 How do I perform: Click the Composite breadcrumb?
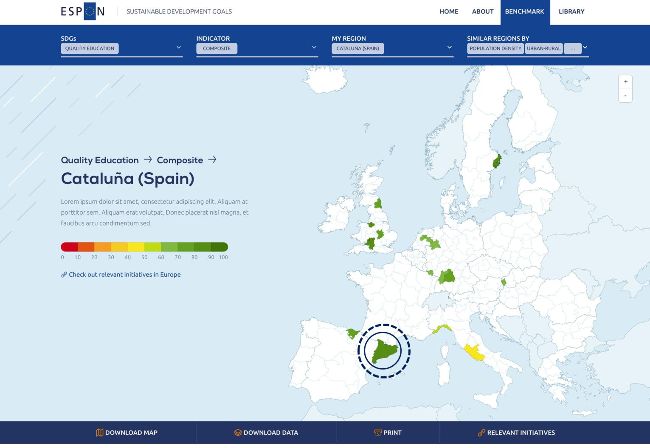(180, 160)
